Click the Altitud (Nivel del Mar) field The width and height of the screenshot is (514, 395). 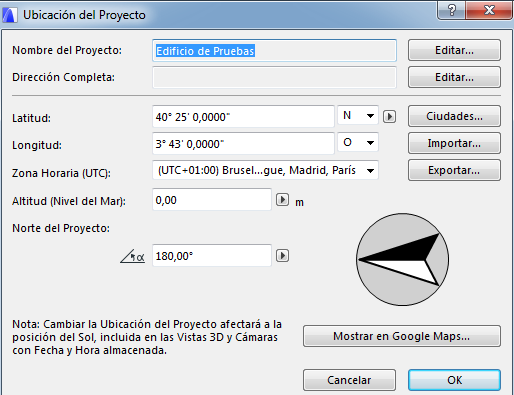pos(212,200)
